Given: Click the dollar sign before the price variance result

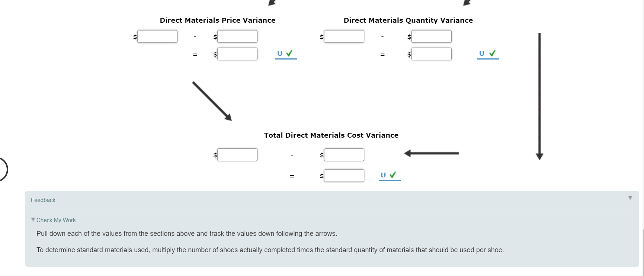Looking at the screenshot, I should (x=215, y=54).
